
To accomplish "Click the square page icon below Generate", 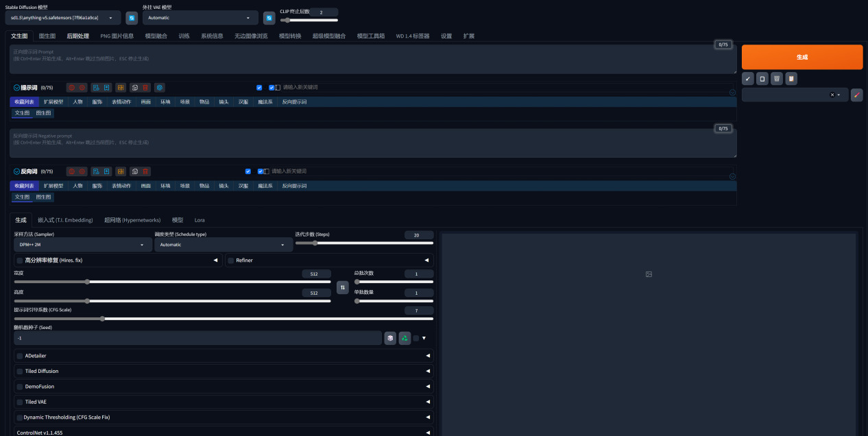I will click(x=762, y=79).
